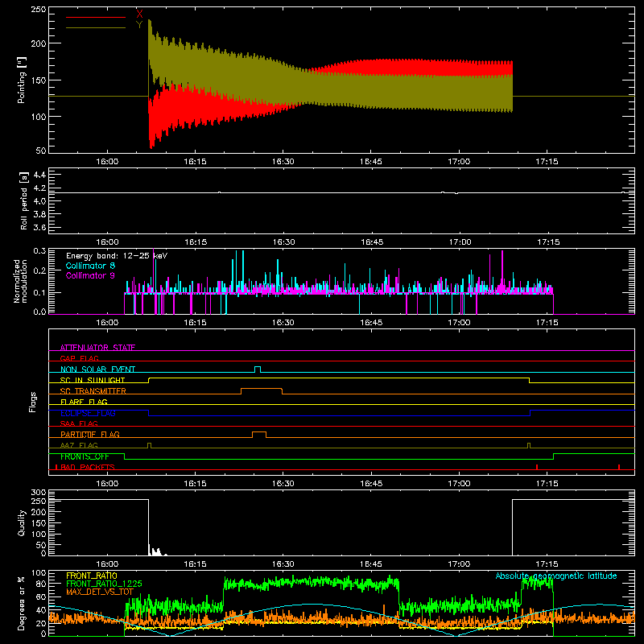Click the 250 value on Pointing axis
Viewport: 644px width, 644px height.
pos(39,10)
